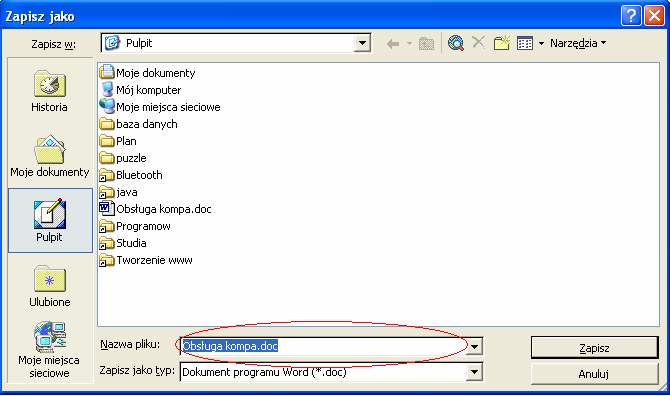Click the Zapisz jako typ combo box
This screenshot has width=670, height=396.
332,372
